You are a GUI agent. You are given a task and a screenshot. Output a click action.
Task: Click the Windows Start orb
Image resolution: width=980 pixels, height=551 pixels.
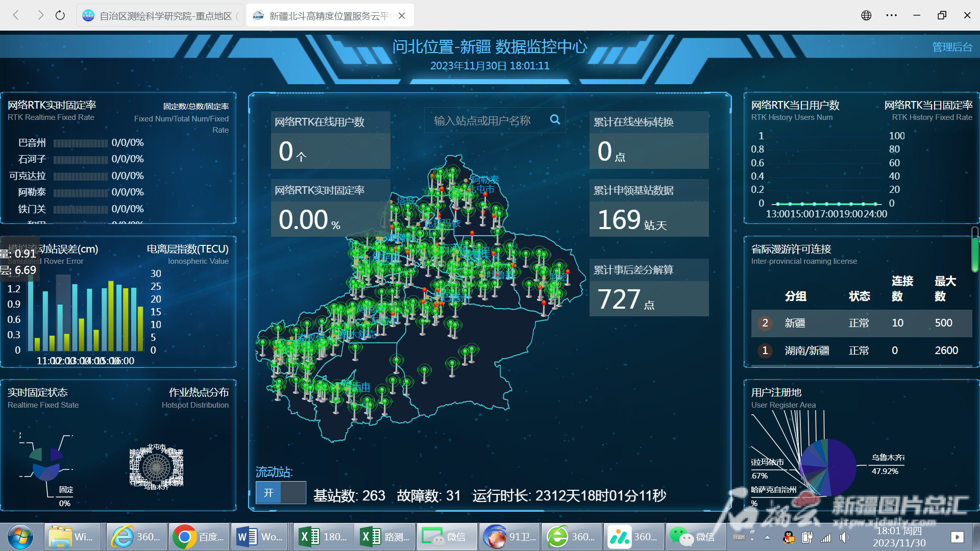[20, 537]
